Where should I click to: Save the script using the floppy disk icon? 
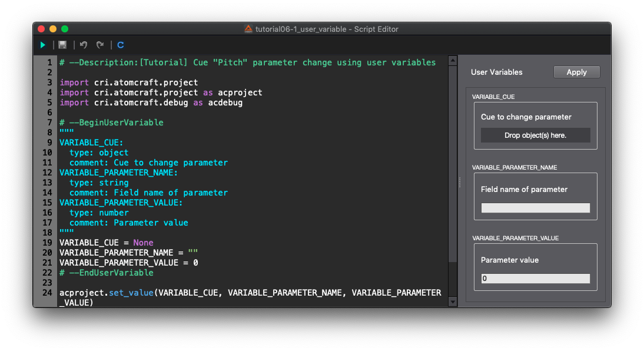coord(62,45)
